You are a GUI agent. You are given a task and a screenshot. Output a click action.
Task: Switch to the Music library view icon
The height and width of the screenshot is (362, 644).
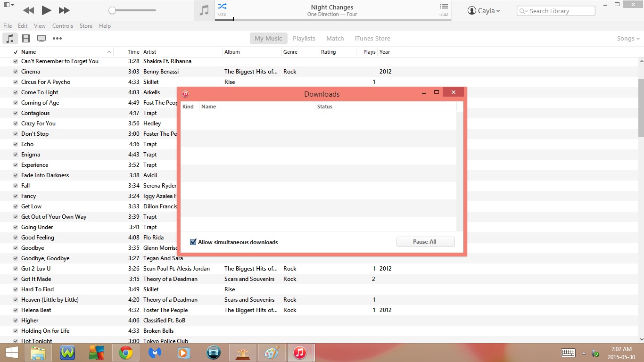click(10, 39)
